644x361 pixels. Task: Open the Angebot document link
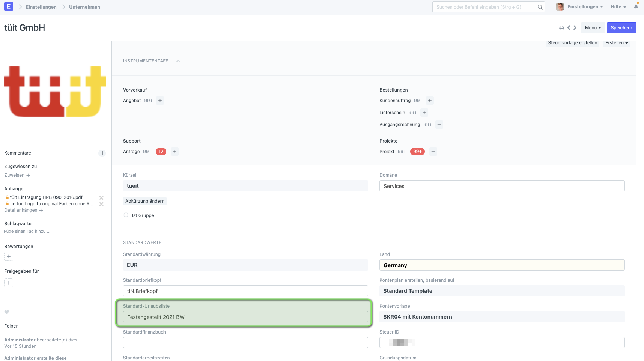point(132,101)
